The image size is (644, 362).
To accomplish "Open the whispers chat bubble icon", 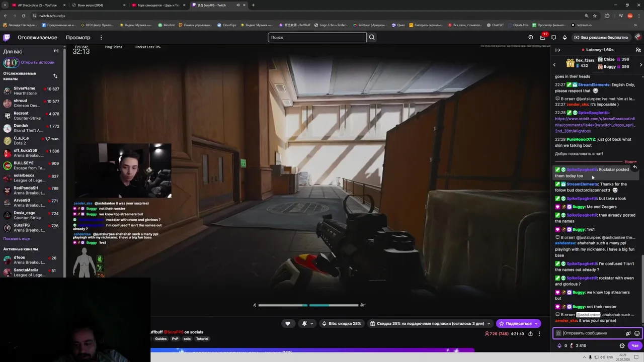I will (554, 37).
